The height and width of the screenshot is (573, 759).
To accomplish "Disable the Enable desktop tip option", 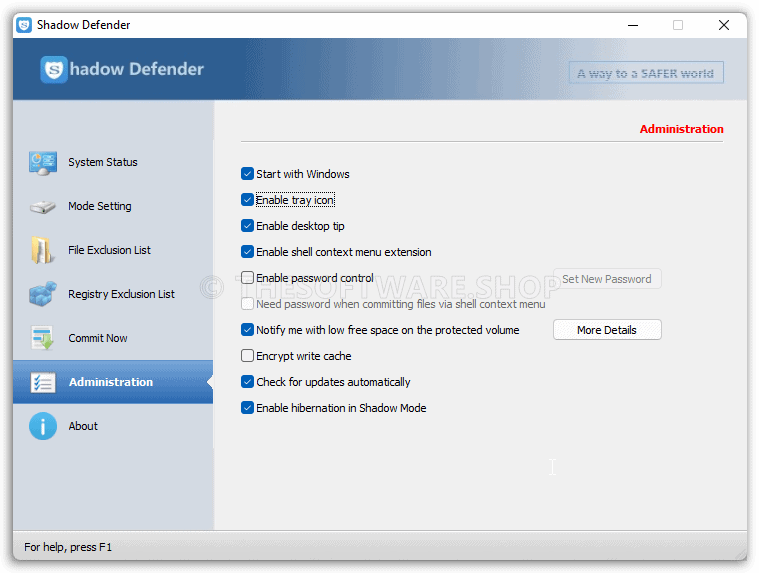I will coord(247,226).
